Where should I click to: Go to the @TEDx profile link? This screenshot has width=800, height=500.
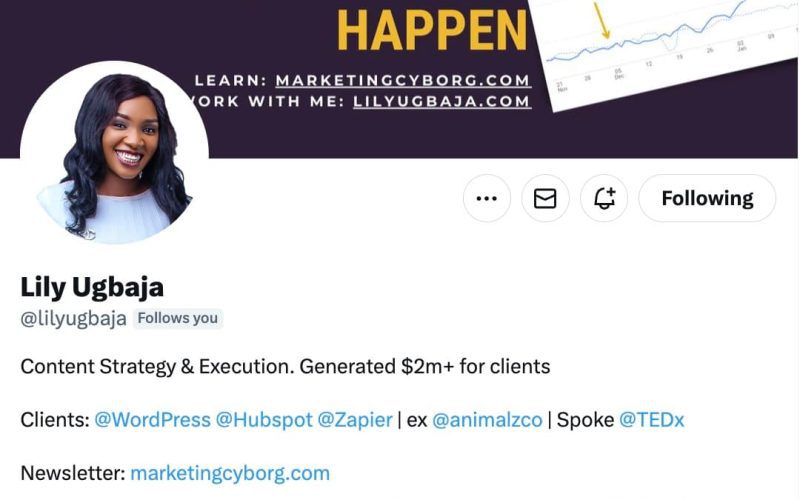[x=652, y=420]
